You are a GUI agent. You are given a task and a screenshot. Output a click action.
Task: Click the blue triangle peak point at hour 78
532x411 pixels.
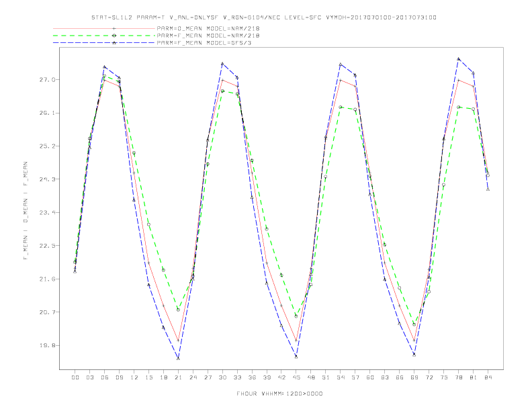[458, 58]
